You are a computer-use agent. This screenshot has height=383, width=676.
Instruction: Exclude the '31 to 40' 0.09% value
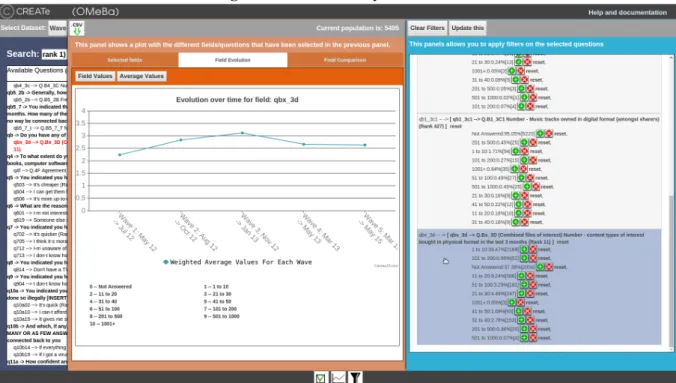tap(524, 80)
